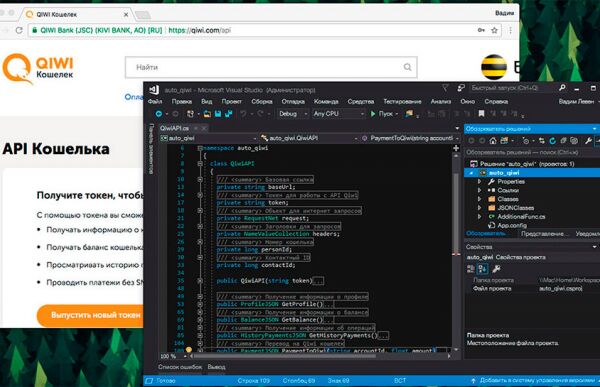Open the Список ошибок tab
This screenshot has width=600, height=387.
pos(180,367)
